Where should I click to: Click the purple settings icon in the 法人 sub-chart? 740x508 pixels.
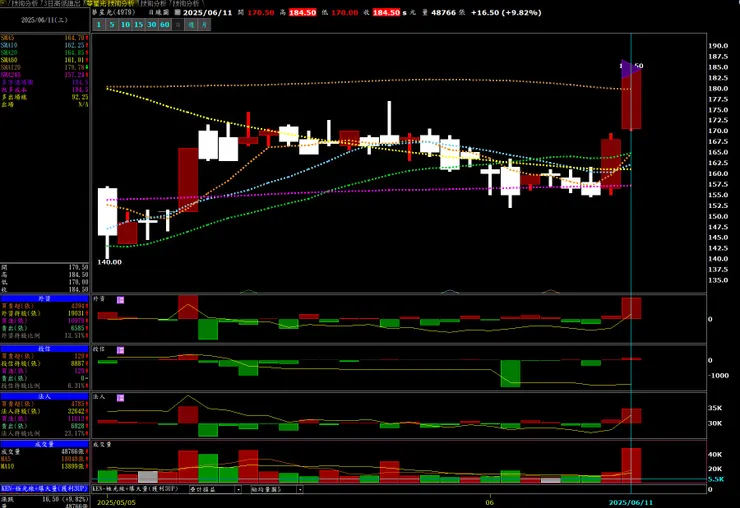pyautogui.click(x=120, y=398)
